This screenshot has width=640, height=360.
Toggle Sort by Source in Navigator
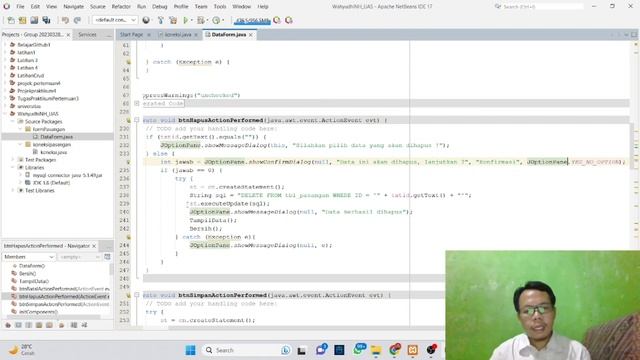(84, 325)
